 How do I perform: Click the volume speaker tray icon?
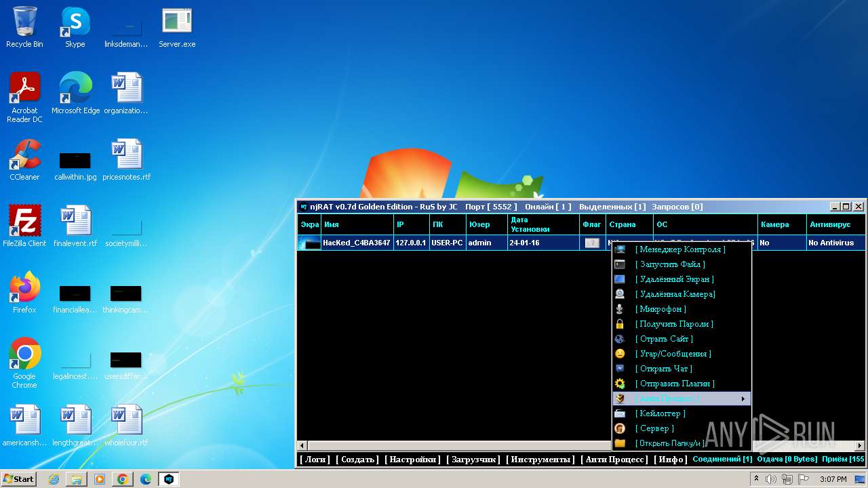(x=771, y=479)
